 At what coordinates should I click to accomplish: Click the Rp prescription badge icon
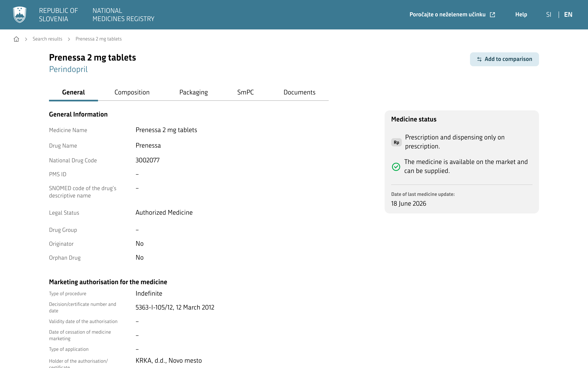396,142
